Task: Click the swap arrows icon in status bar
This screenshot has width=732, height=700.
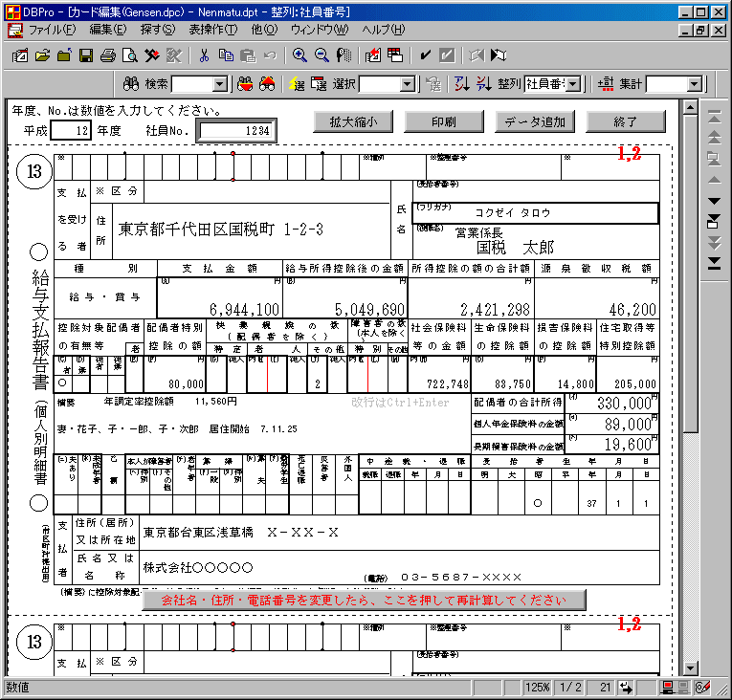Action: tap(627, 688)
